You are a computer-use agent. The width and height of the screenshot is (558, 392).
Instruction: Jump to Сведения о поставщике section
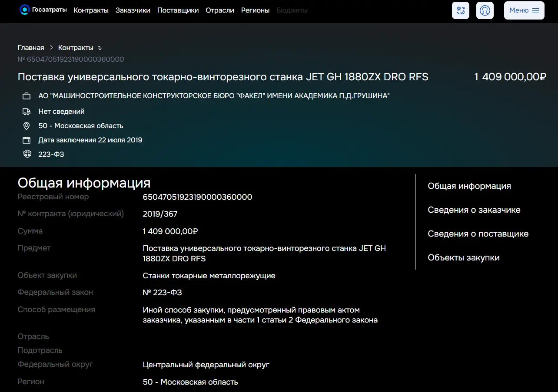[478, 234]
